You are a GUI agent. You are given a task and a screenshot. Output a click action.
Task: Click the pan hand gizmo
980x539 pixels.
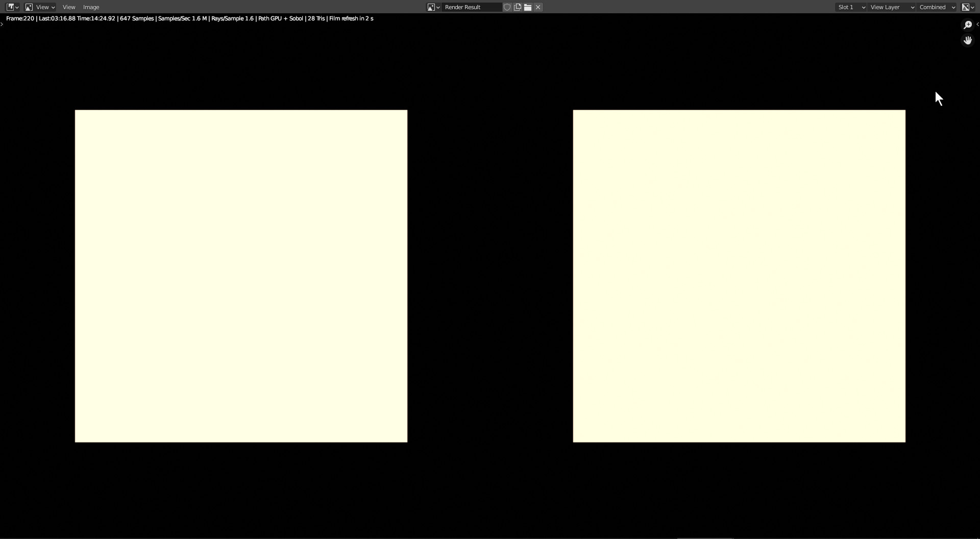point(967,40)
